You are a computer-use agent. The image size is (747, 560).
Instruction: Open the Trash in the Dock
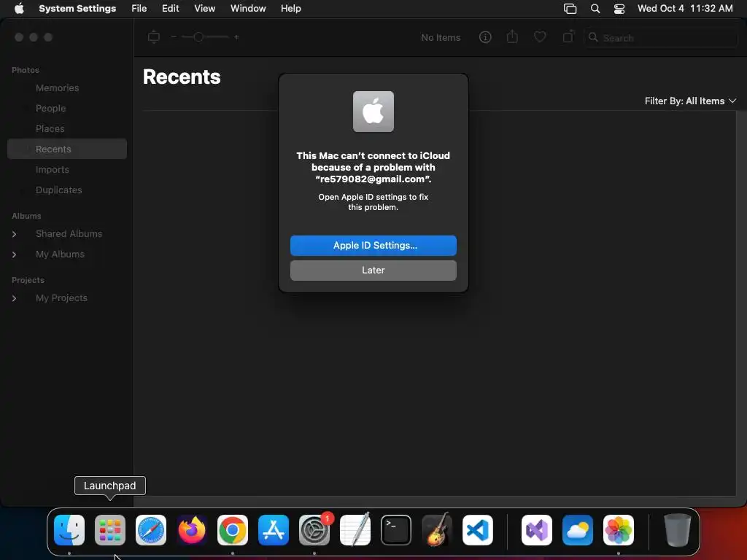[677, 530]
